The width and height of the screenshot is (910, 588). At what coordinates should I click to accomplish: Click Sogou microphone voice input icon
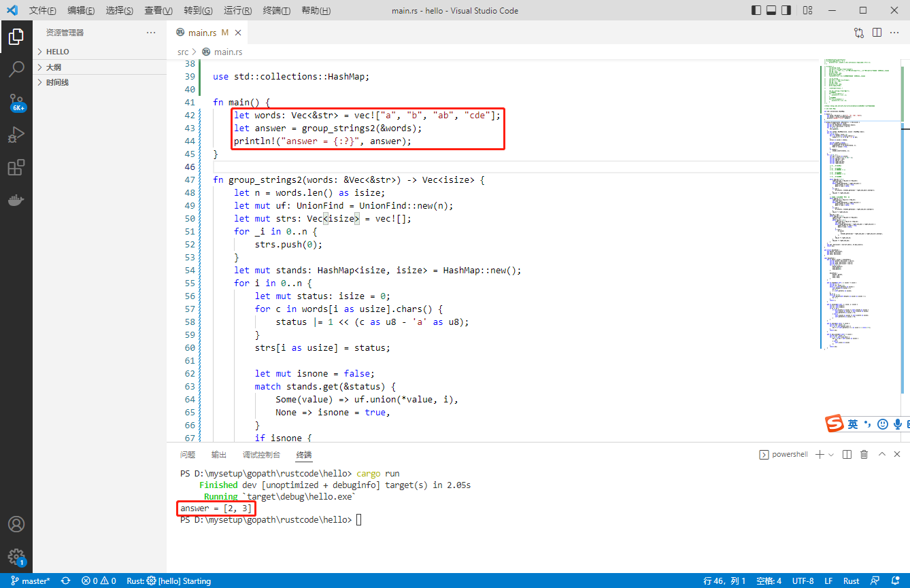(898, 424)
